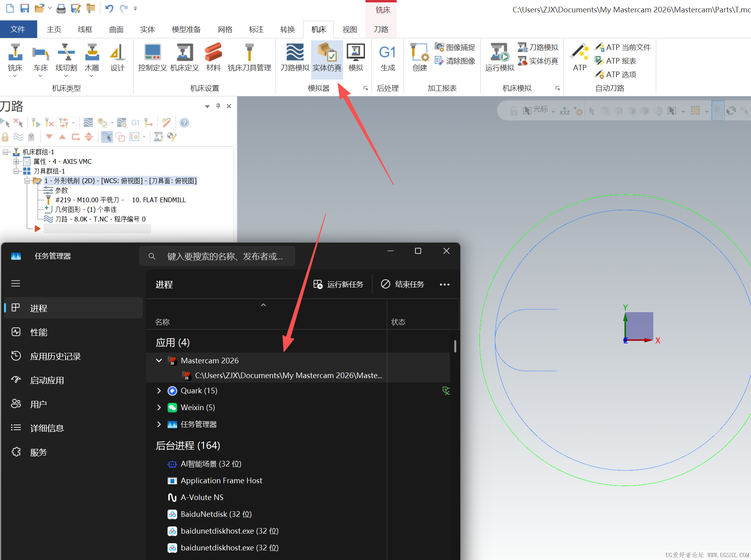Launch 刀路模拟 in the 模拟器 group
751x560 pixels.
pyautogui.click(x=295, y=58)
